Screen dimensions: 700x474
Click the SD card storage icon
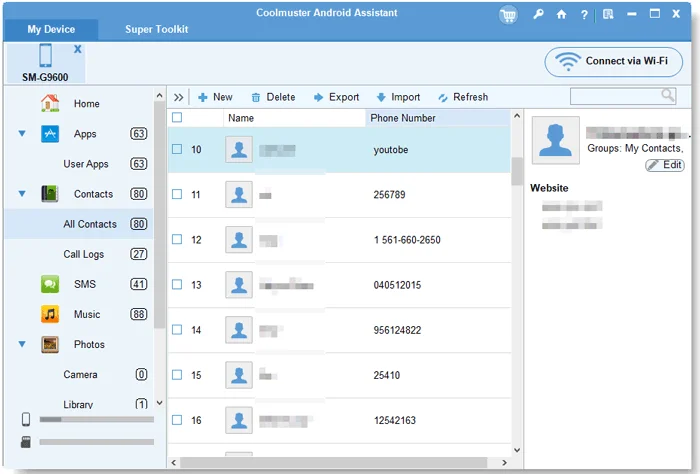(26, 442)
